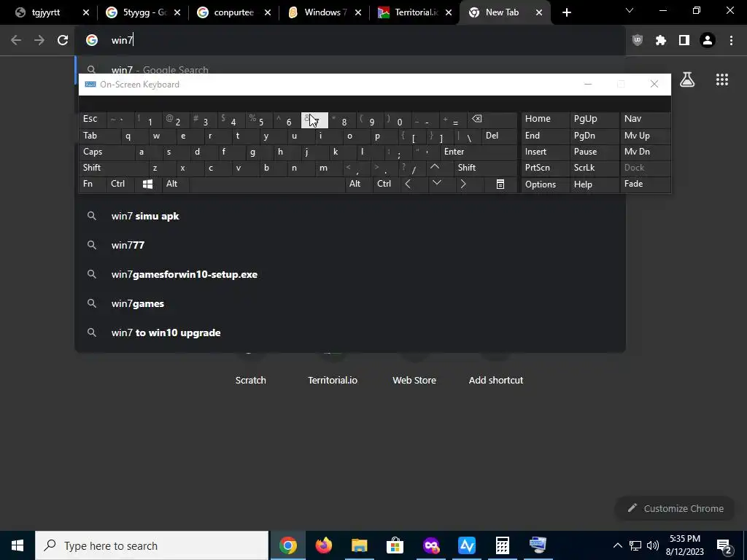Select suggestion win7games
747x560 pixels.
point(350,303)
